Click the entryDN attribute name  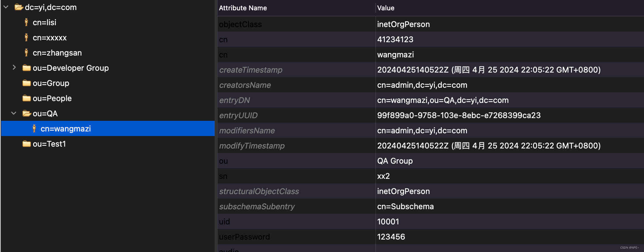click(235, 100)
